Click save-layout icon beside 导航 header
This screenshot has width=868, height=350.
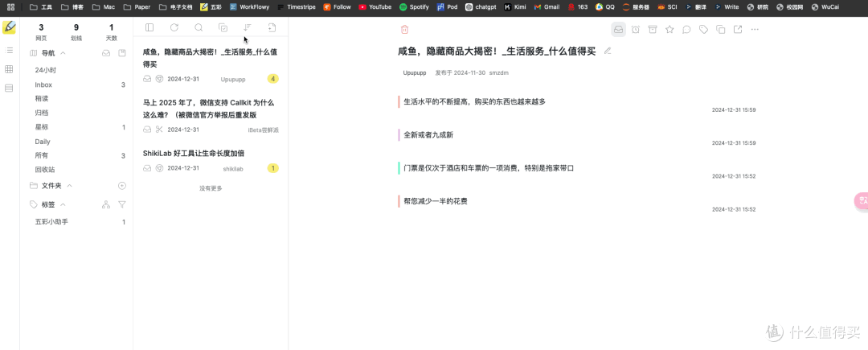click(122, 53)
